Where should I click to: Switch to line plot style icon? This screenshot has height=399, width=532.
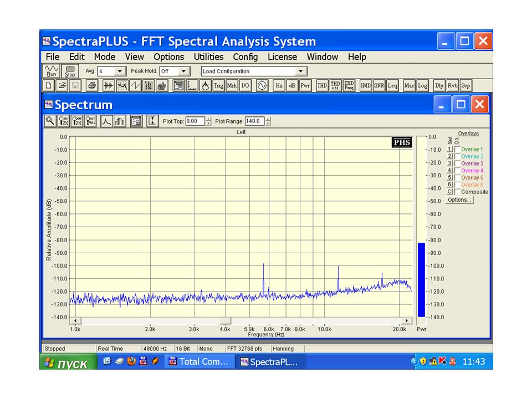(x=106, y=121)
